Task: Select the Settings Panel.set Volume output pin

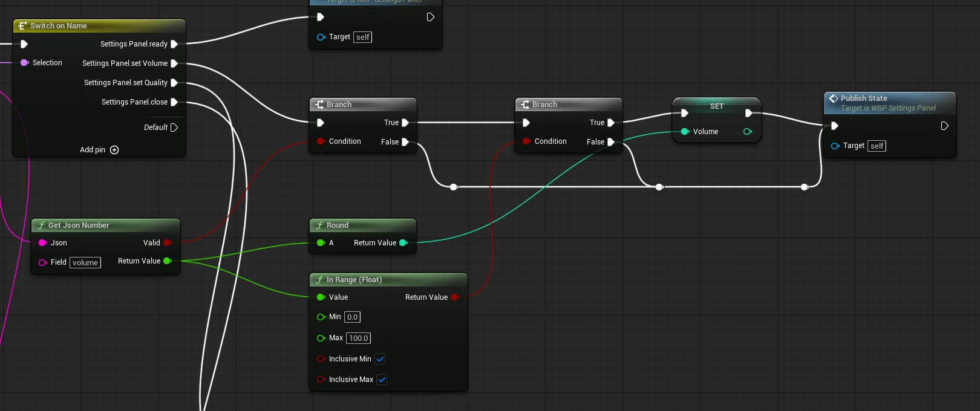Action: pos(174,63)
